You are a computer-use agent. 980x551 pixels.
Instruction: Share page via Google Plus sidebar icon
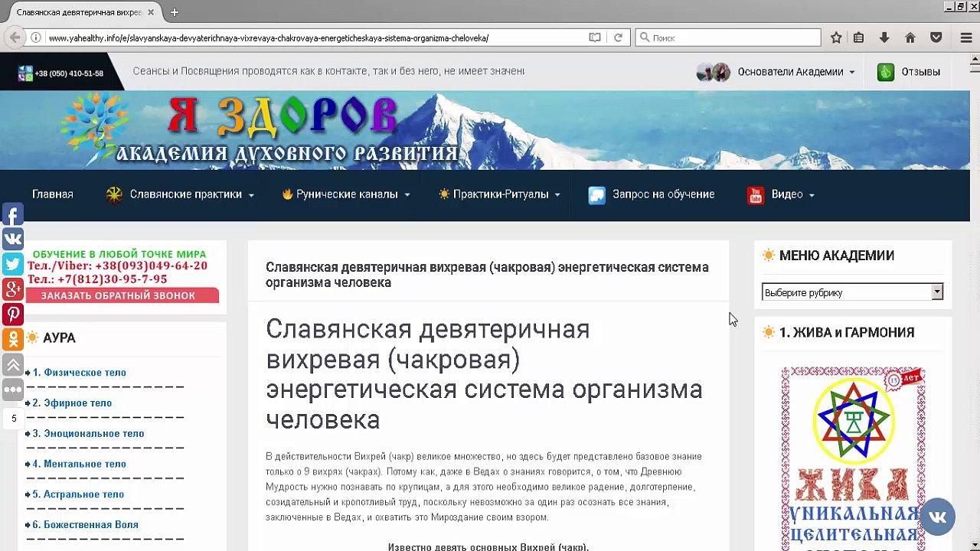point(13,289)
